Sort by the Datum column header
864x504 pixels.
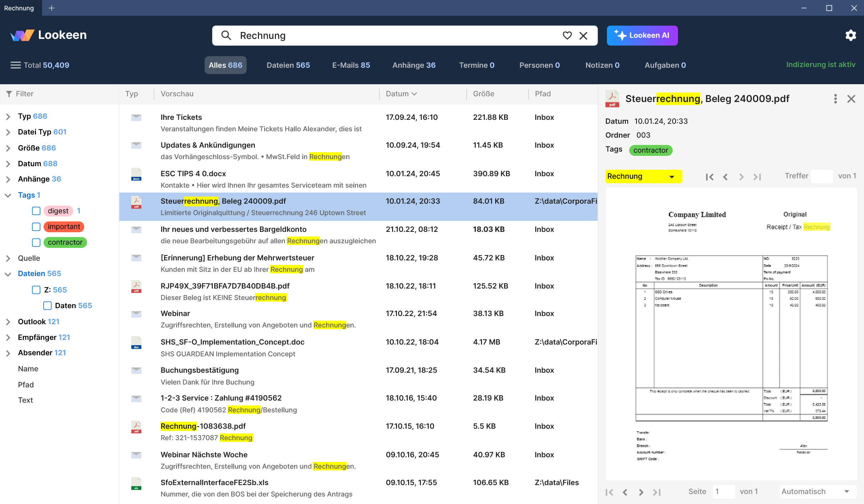pyautogui.click(x=401, y=94)
